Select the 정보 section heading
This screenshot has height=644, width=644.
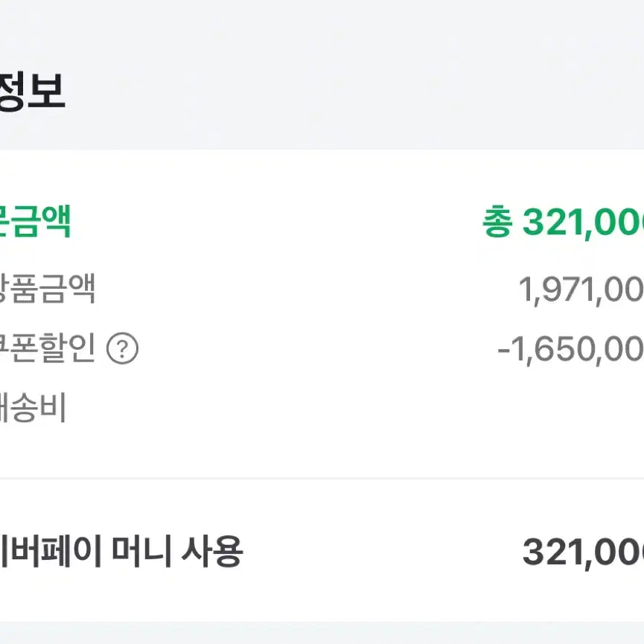click(32, 91)
